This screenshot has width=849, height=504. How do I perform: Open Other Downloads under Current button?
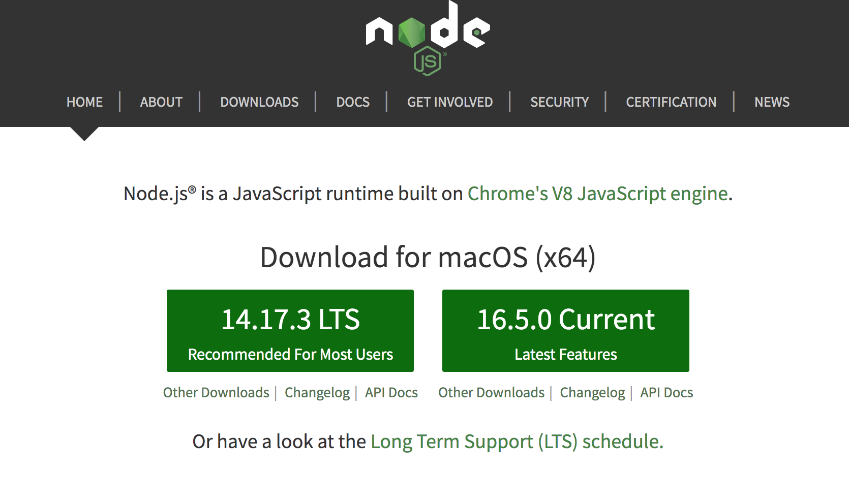[492, 393]
